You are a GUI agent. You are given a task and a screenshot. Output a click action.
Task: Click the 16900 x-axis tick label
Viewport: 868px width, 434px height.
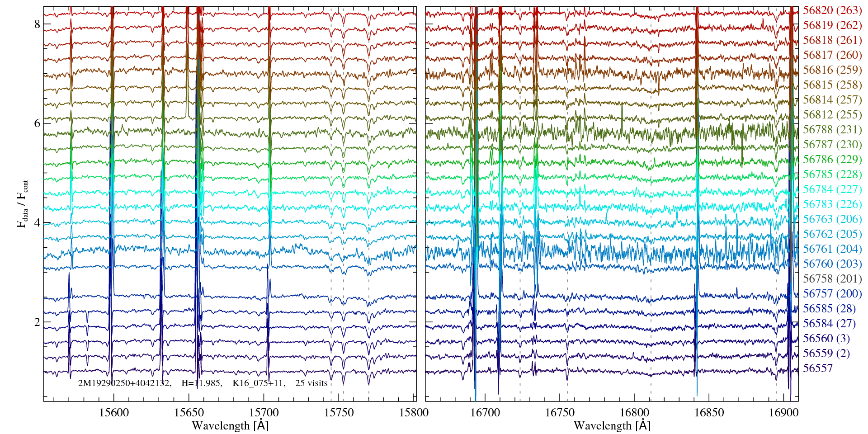(783, 413)
